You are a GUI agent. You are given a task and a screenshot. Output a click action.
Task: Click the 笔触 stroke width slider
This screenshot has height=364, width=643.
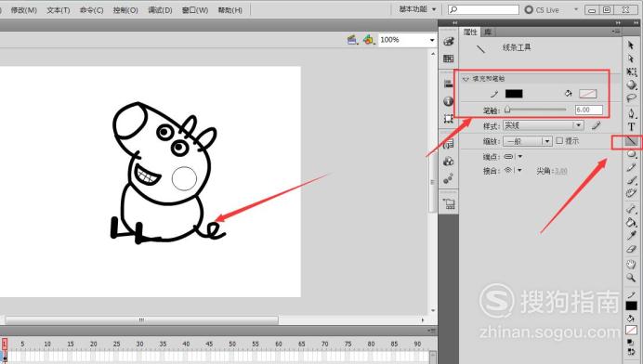coord(535,110)
